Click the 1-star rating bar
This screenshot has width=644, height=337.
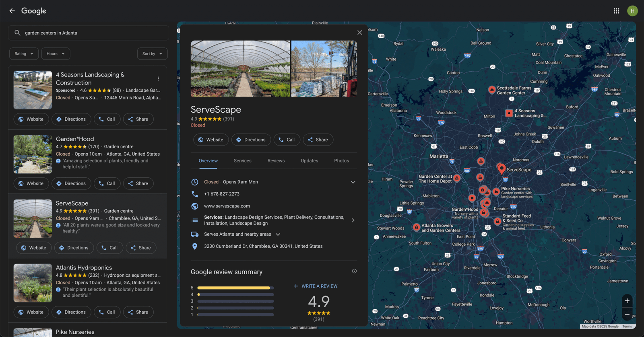click(x=235, y=314)
